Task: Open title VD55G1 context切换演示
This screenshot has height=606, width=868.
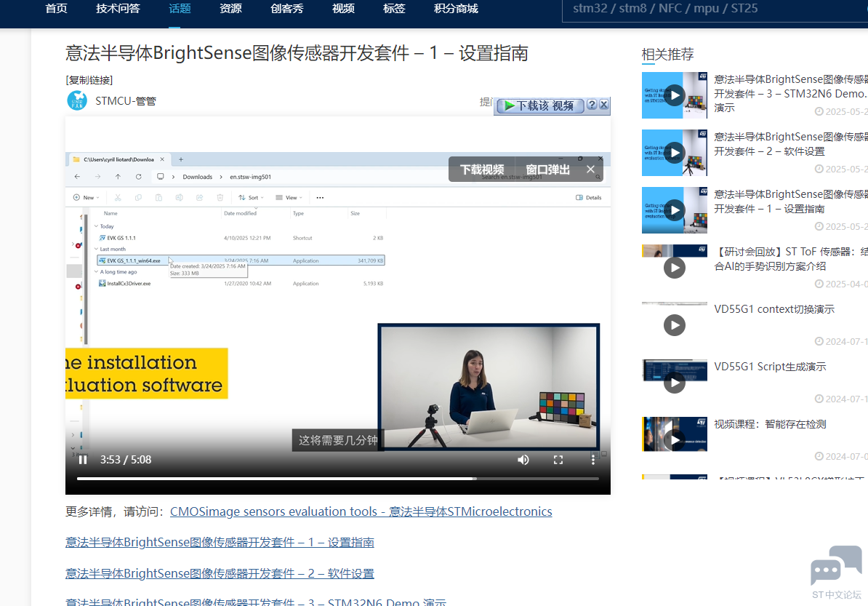Action: [x=774, y=309]
